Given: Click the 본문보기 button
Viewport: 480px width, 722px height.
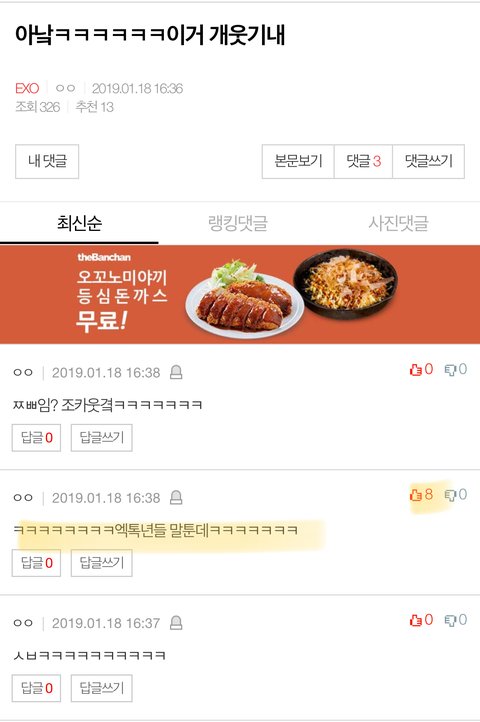Looking at the screenshot, I should (298, 161).
